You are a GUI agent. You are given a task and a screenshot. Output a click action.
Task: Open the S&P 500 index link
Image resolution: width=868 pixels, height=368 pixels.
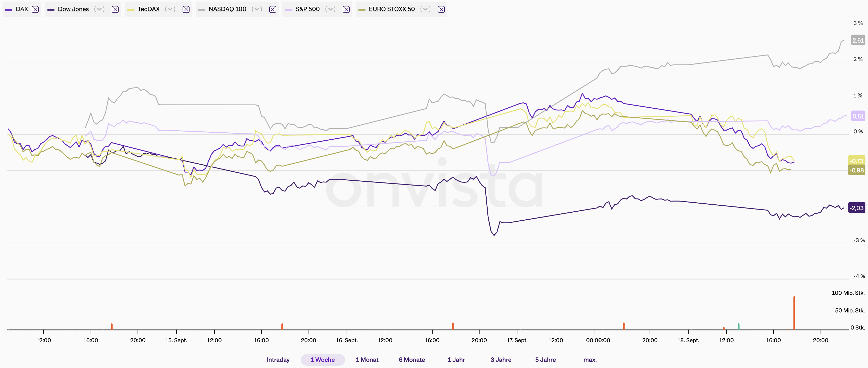(x=307, y=9)
